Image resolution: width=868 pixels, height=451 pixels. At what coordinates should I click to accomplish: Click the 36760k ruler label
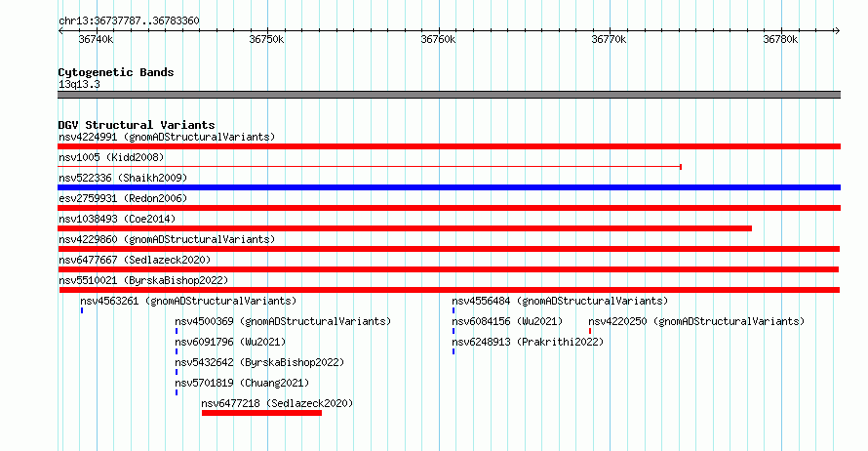point(438,39)
